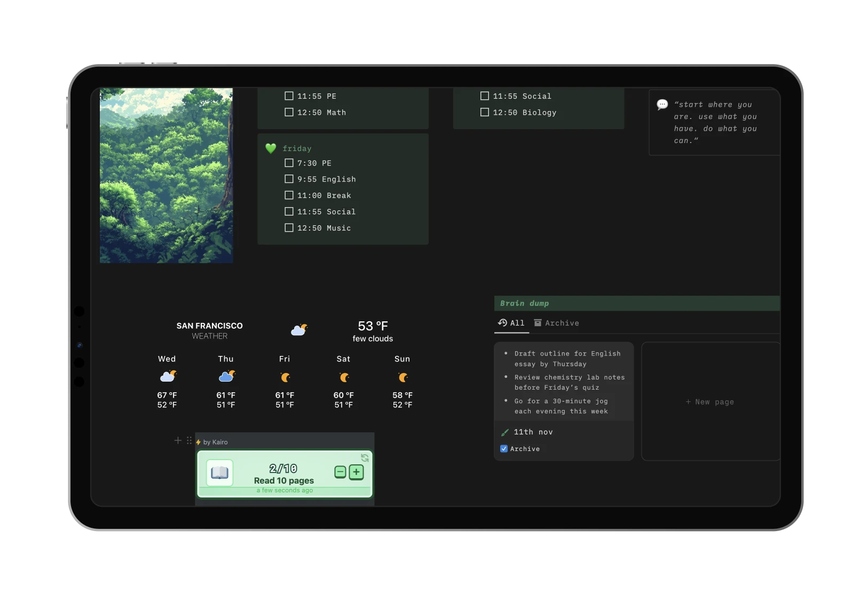Mark 9:55 English as done
This screenshot has width=868, height=593.
point(289,179)
